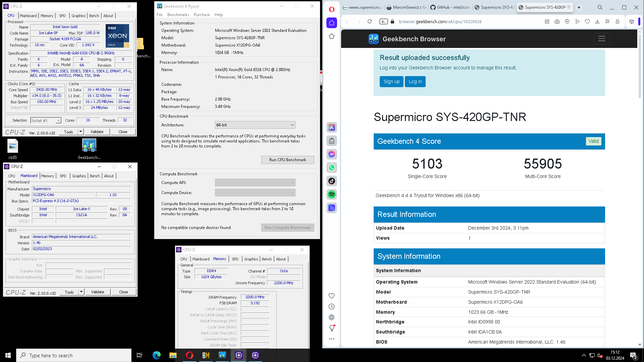Click Core Speed value 3400.00 MHz

[47, 89]
